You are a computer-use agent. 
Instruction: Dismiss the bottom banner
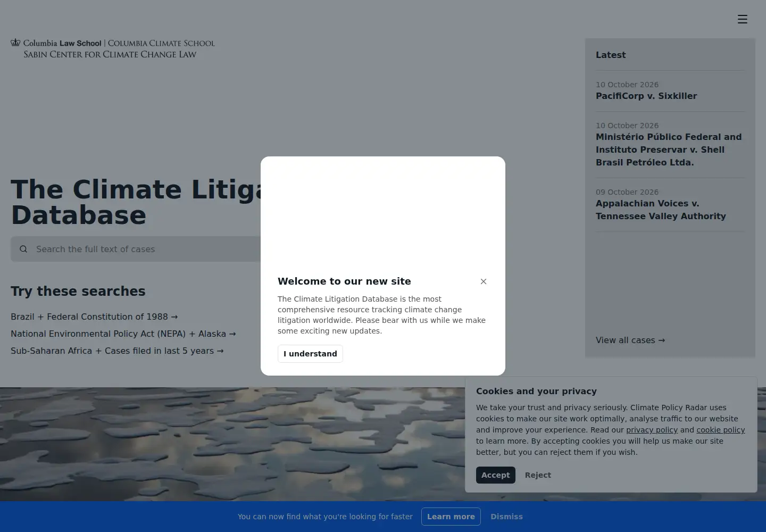click(x=506, y=517)
